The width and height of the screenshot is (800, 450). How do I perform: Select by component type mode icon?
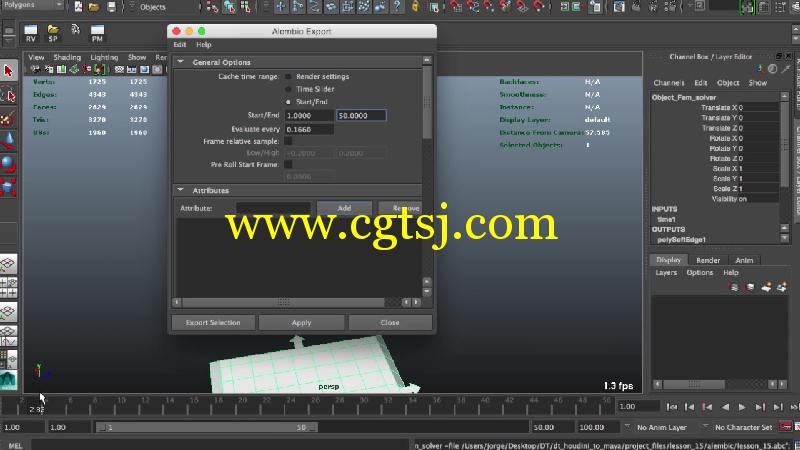point(246,7)
